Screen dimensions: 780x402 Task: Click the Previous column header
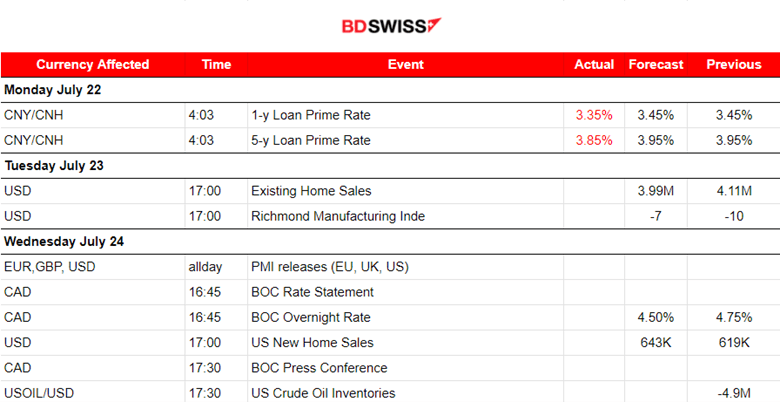point(734,64)
